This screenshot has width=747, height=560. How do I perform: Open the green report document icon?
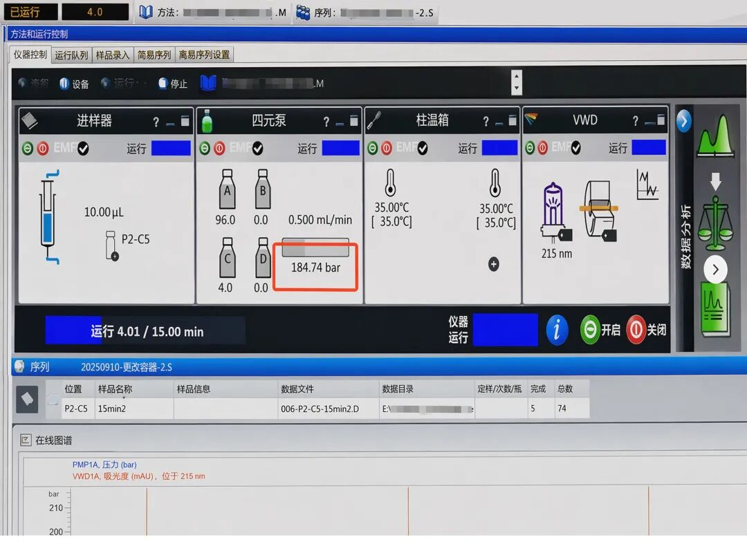(715, 308)
